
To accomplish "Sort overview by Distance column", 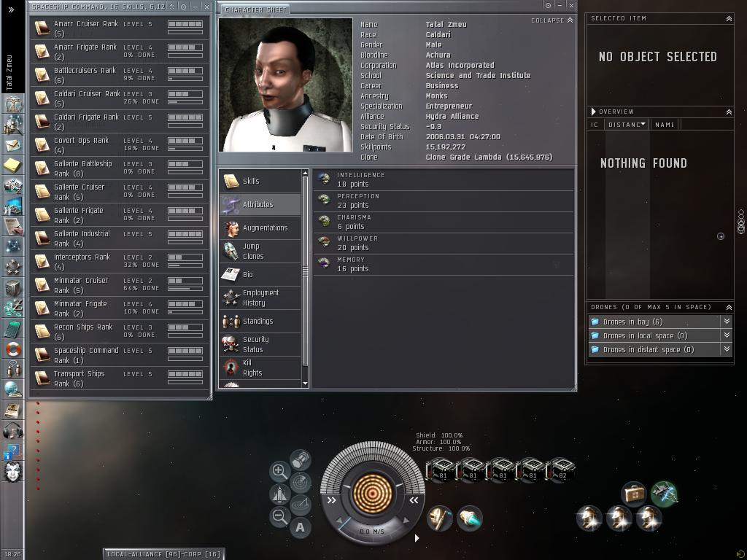I will tap(627, 124).
